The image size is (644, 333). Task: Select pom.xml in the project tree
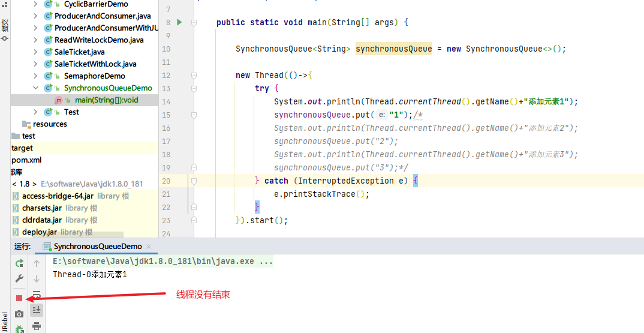pos(26,160)
